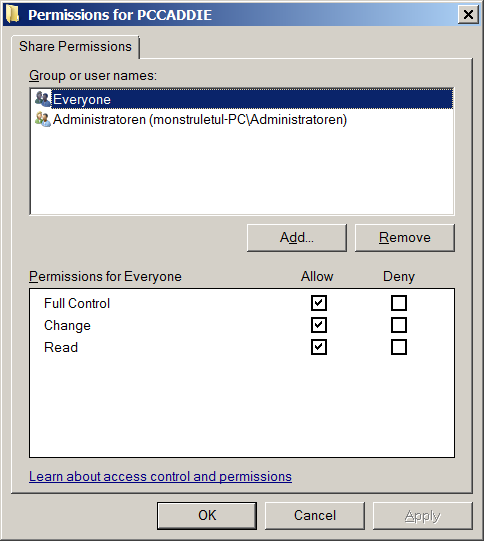484x541 pixels.
Task: Click the greyed Apply button
Action: (423, 515)
